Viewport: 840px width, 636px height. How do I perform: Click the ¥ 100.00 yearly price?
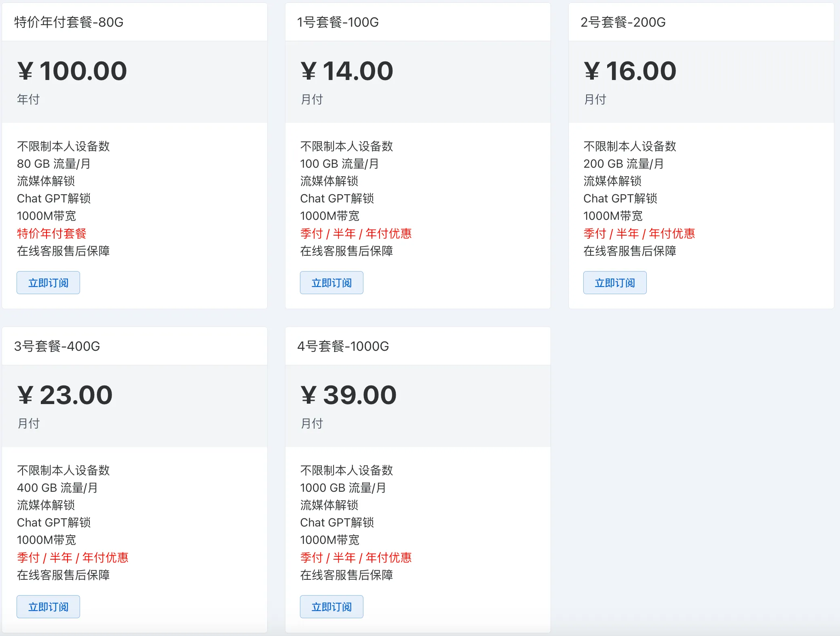point(72,71)
